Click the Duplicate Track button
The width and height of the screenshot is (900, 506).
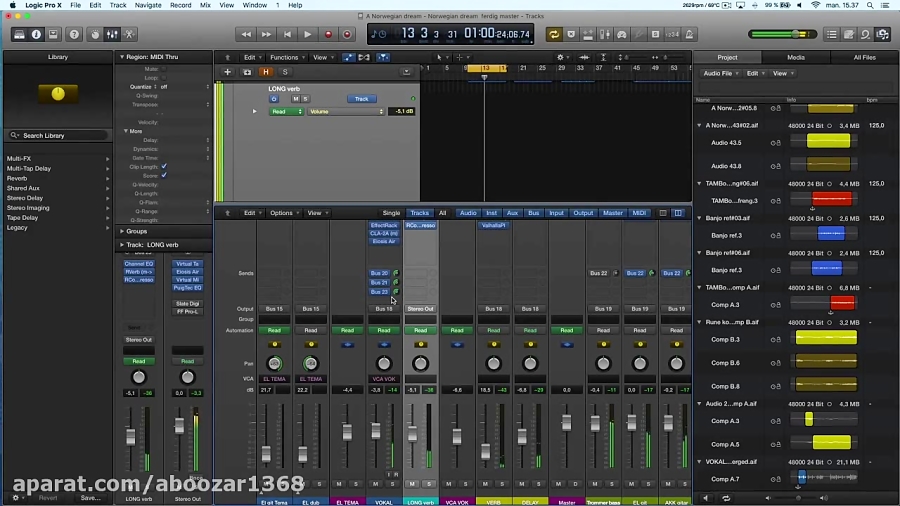(247, 72)
